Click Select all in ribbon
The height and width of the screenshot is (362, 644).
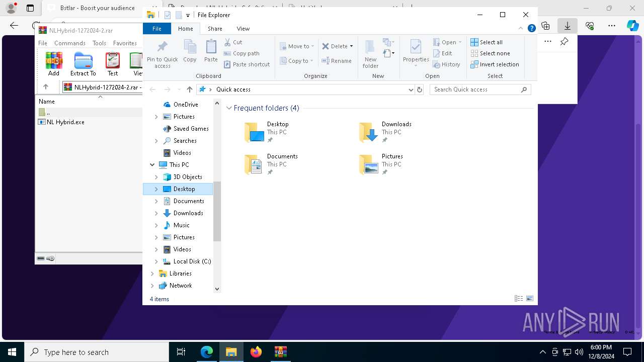pyautogui.click(x=487, y=42)
